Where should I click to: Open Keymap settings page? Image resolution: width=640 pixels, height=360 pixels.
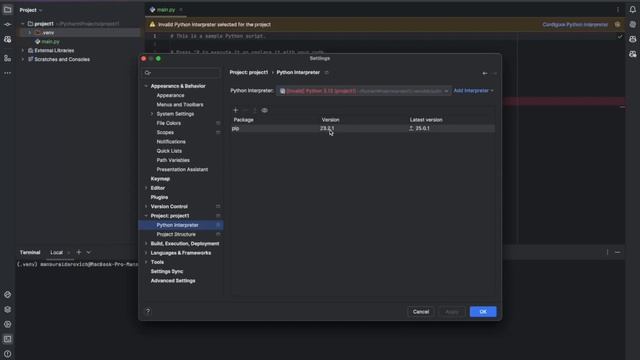pos(160,179)
